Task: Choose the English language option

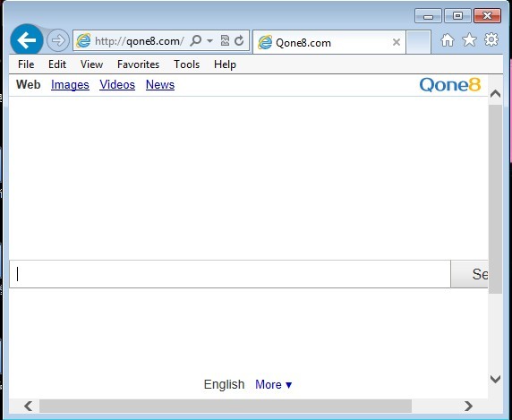Action: (224, 384)
